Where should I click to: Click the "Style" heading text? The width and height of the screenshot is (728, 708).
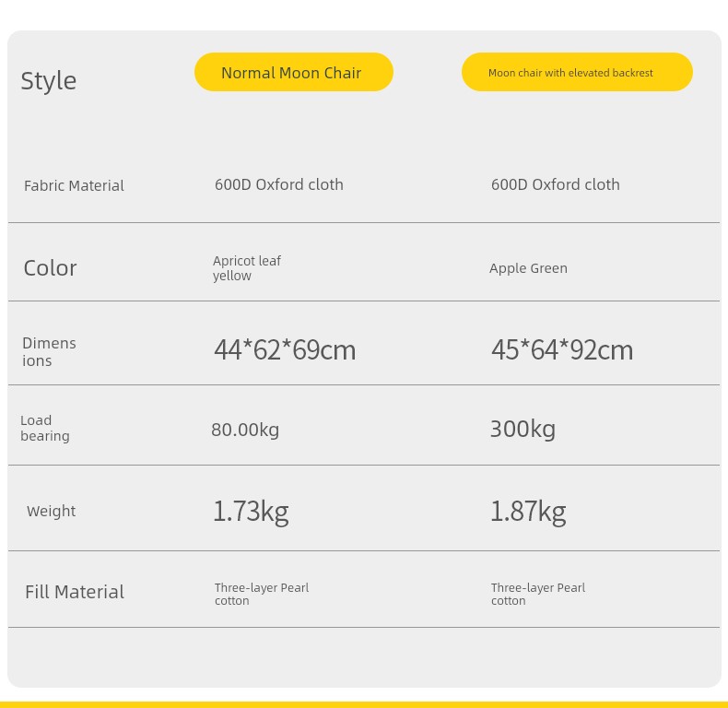49,81
